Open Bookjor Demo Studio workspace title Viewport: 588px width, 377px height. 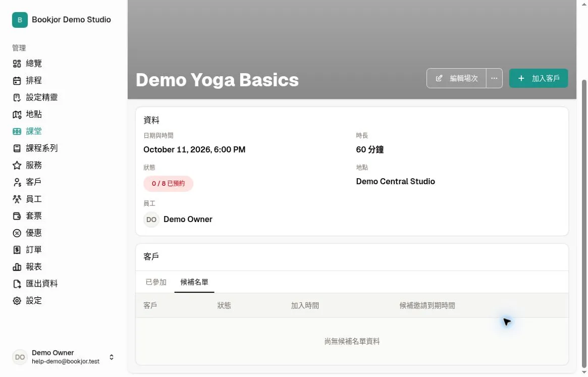71,20
